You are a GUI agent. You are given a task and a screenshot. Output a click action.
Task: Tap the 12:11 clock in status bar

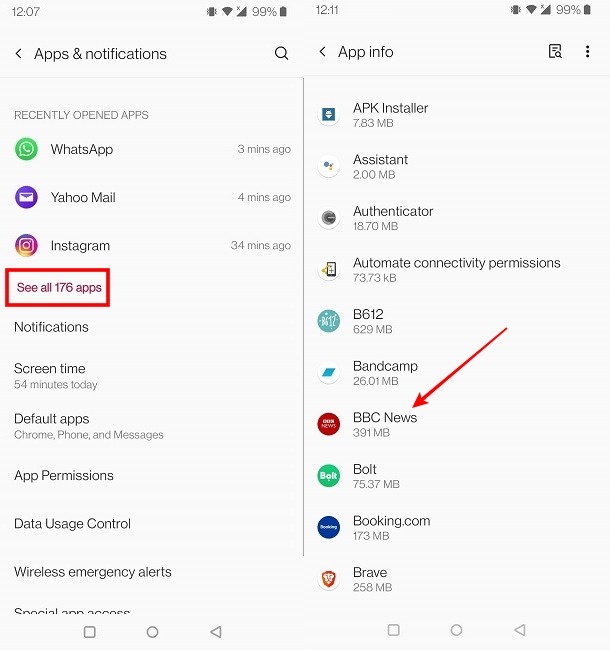click(x=327, y=10)
